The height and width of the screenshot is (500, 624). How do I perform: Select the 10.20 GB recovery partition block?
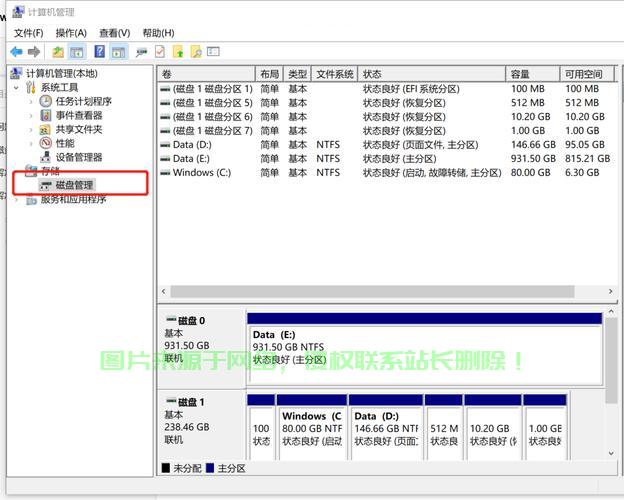click(x=493, y=427)
